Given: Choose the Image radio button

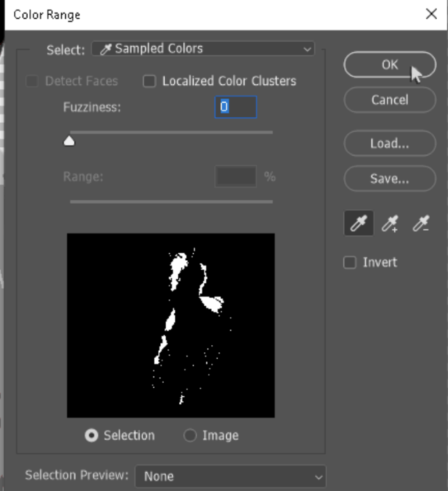Looking at the screenshot, I should pos(190,436).
